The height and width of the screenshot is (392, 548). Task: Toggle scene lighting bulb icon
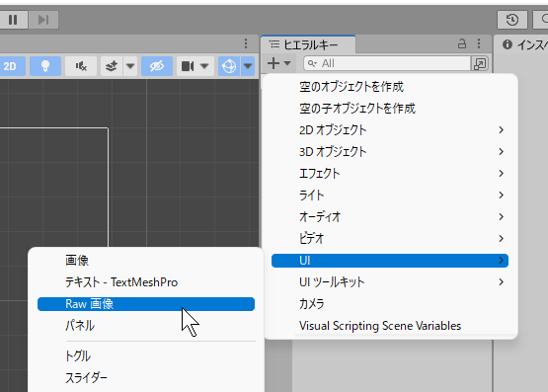(45, 66)
